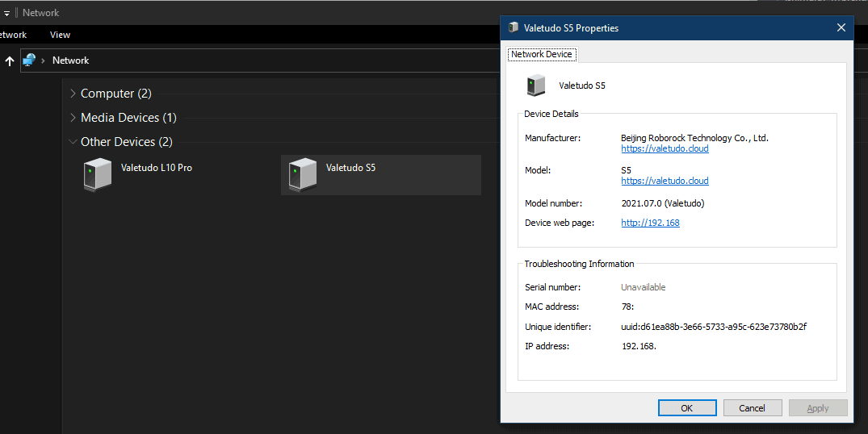Screen dimensions: 868x434
Task: Click the IP address value 192.168.
Action: pos(639,346)
